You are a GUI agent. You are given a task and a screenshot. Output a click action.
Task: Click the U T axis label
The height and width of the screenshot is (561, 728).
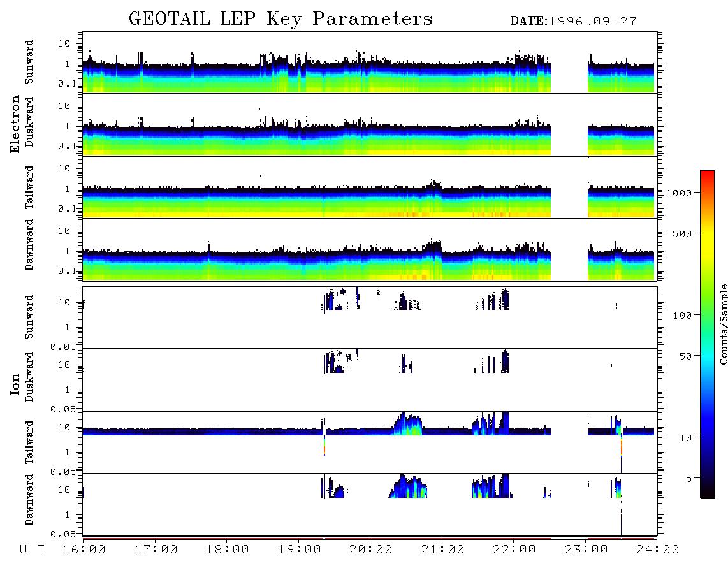tap(32, 550)
